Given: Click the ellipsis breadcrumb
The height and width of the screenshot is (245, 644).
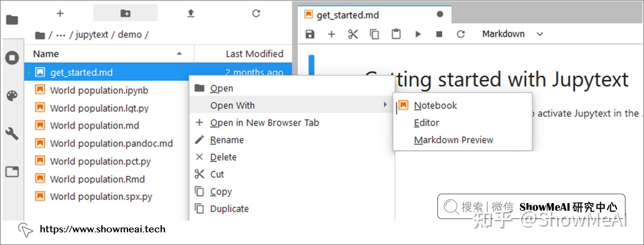Looking at the screenshot, I should (61, 35).
